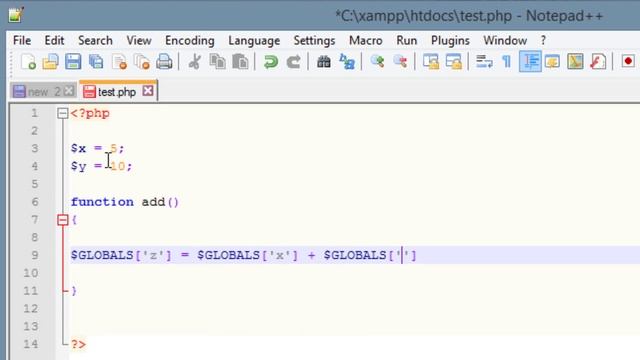
Task: Open the Plugins menu
Action: pos(450,40)
